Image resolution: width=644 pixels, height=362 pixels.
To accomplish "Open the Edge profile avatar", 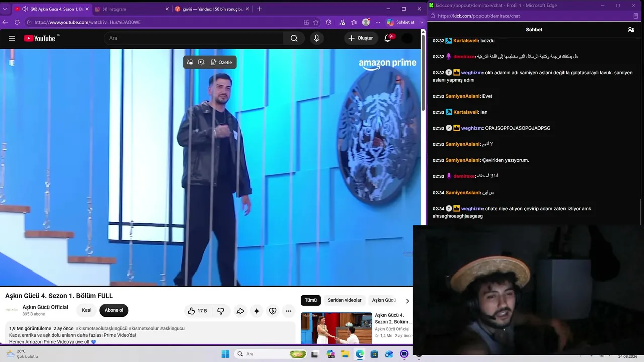I will 366,22.
